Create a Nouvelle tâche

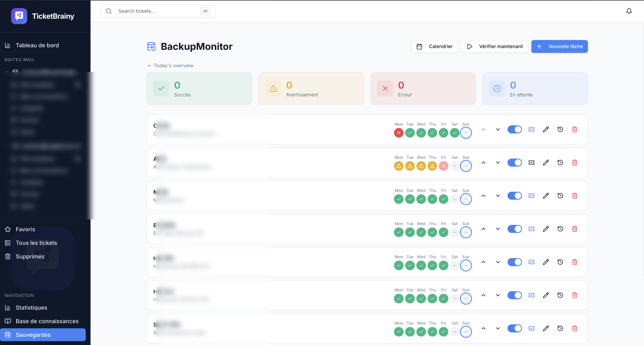[x=559, y=46]
